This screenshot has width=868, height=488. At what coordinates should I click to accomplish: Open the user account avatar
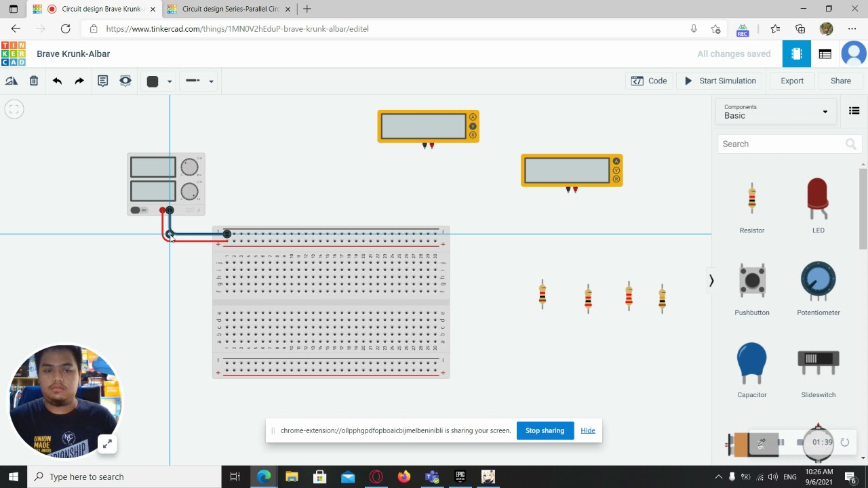click(854, 54)
